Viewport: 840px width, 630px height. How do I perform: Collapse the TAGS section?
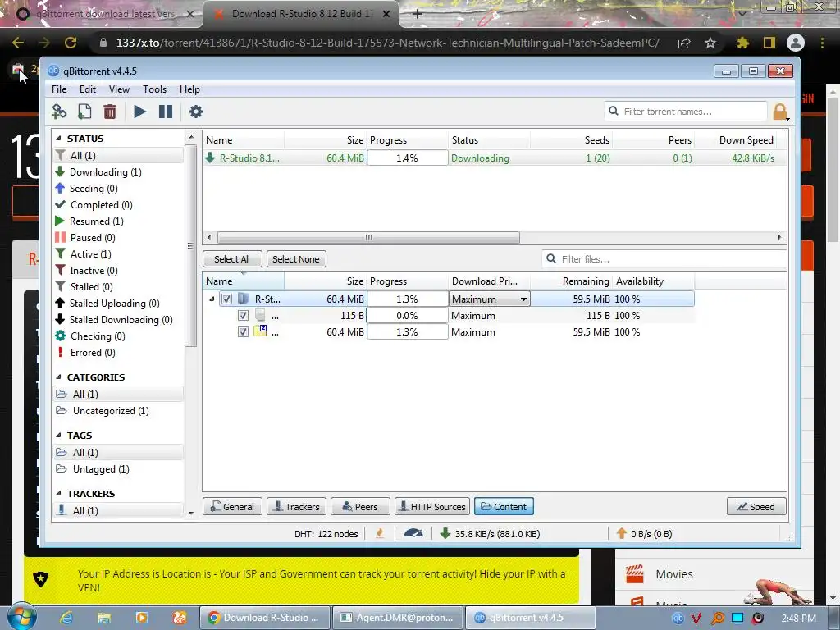click(x=58, y=436)
